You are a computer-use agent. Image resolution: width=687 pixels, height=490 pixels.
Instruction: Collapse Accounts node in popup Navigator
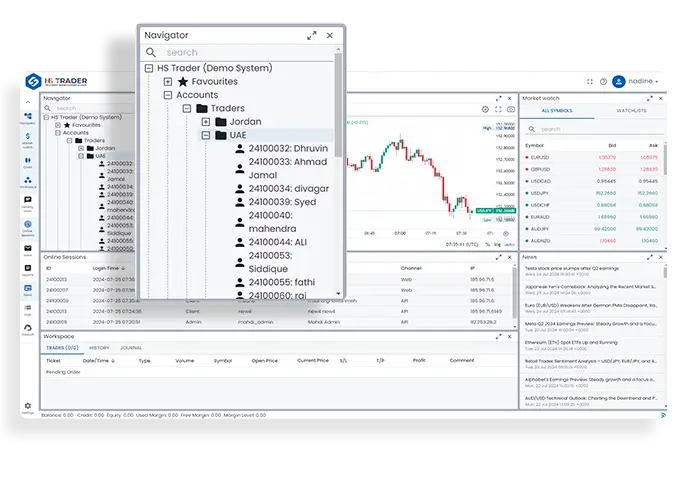(x=168, y=95)
